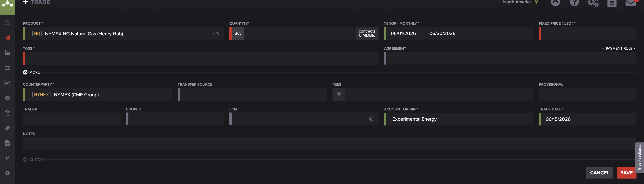Click the Trade Date 06/15/2026 field
The image size is (644, 184).
click(588, 119)
